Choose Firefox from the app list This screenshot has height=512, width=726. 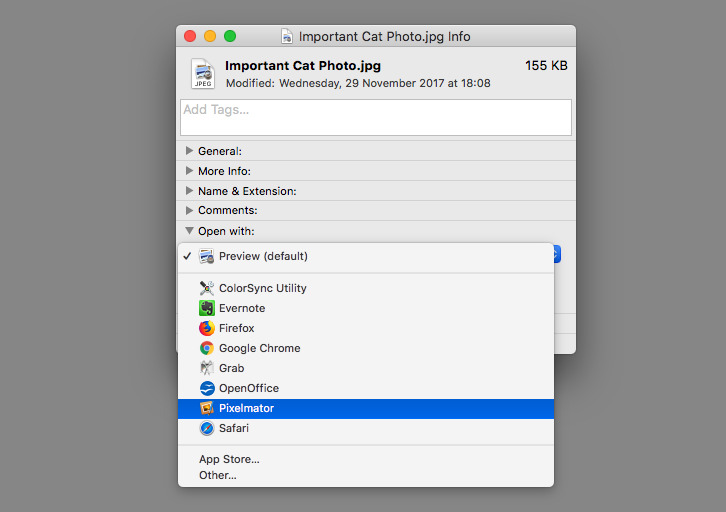click(366, 328)
